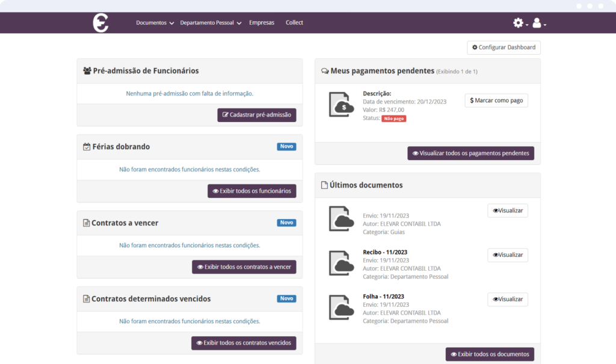Visualizar the Recibo - 11/2023 document
Image resolution: width=616 pixels, height=364 pixels.
[508, 255]
